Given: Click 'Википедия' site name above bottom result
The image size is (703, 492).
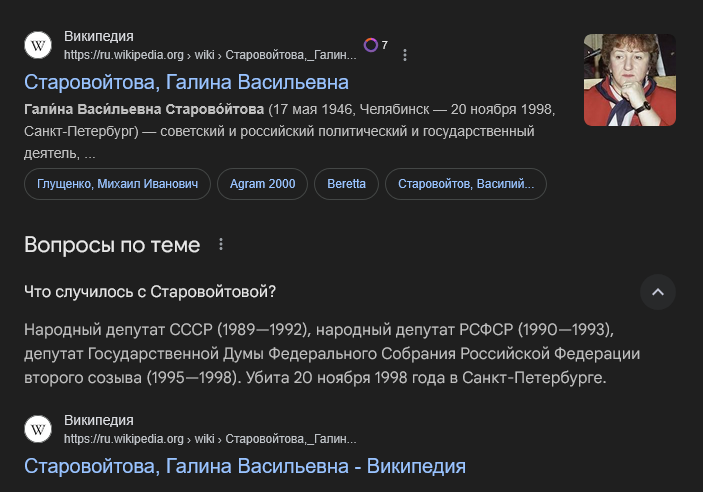Looking at the screenshot, I should (99, 420).
